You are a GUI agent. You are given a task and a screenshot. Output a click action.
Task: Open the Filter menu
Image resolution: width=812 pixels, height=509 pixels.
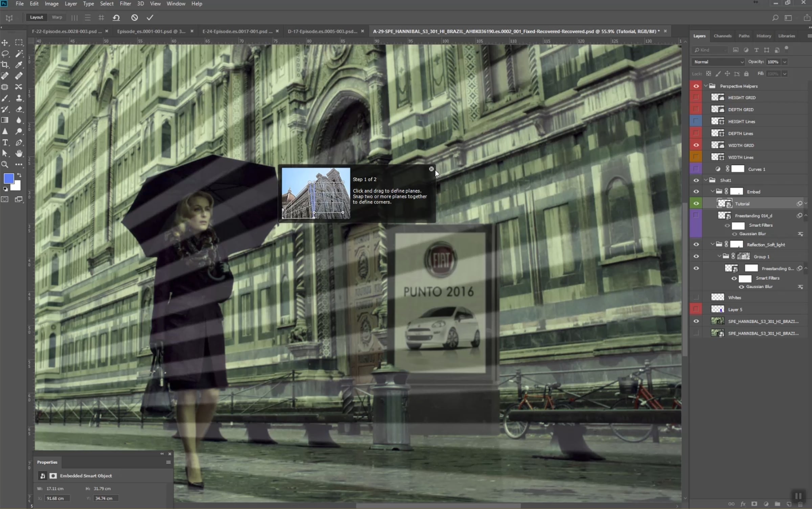tap(125, 4)
